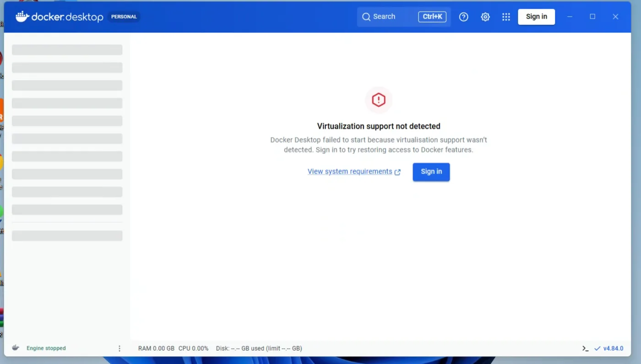
Task: Minimize the Docker Desktop window
Action: (x=570, y=16)
